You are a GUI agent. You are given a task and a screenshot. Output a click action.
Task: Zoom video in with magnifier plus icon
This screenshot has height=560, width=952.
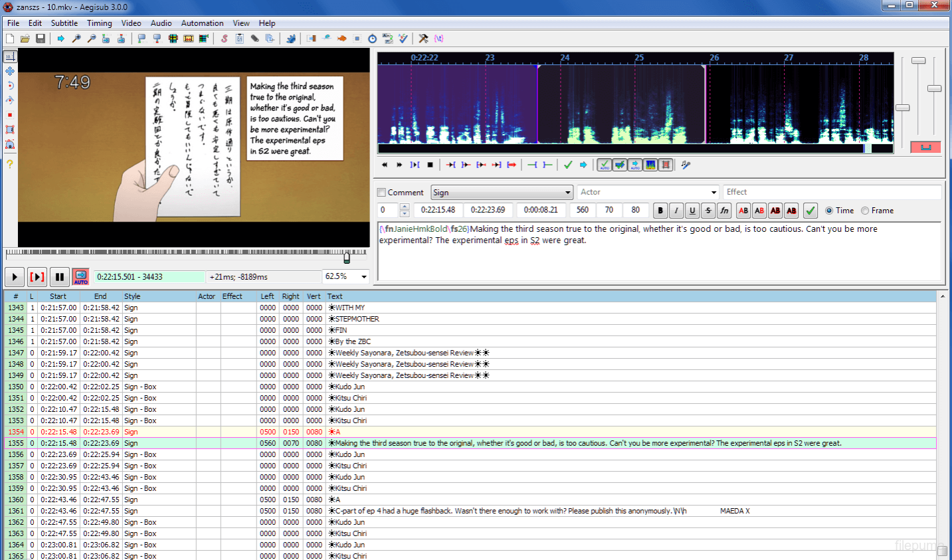pyautogui.click(x=76, y=39)
